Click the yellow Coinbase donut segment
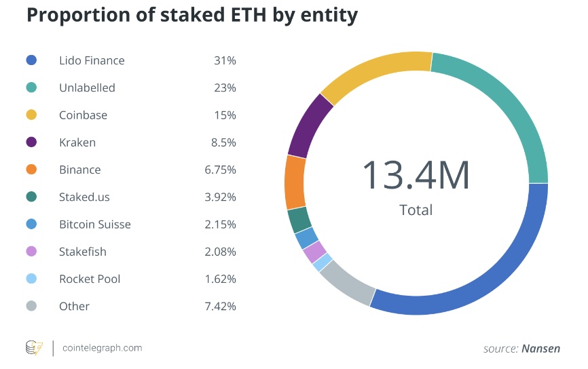The height and width of the screenshot is (369, 588). [x=373, y=75]
